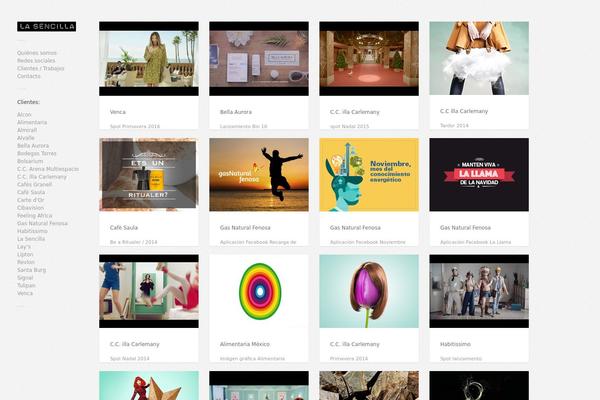Viewport: 600px width, 400px height.
Task: Select Gas Natural Fenosa in sidebar list
Action: pyautogui.click(x=42, y=223)
